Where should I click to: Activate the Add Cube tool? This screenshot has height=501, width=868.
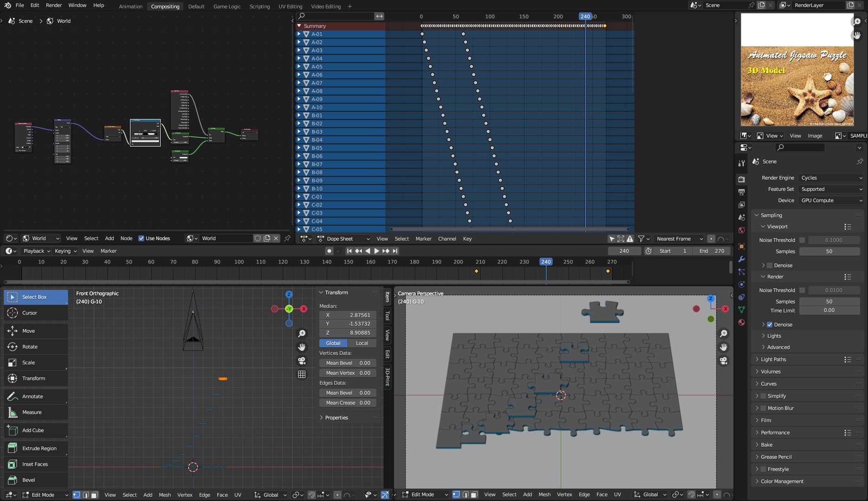(36, 430)
